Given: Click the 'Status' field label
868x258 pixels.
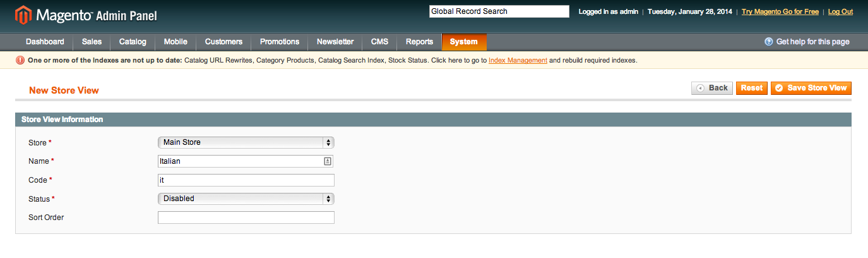Looking at the screenshot, I should point(41,199).
